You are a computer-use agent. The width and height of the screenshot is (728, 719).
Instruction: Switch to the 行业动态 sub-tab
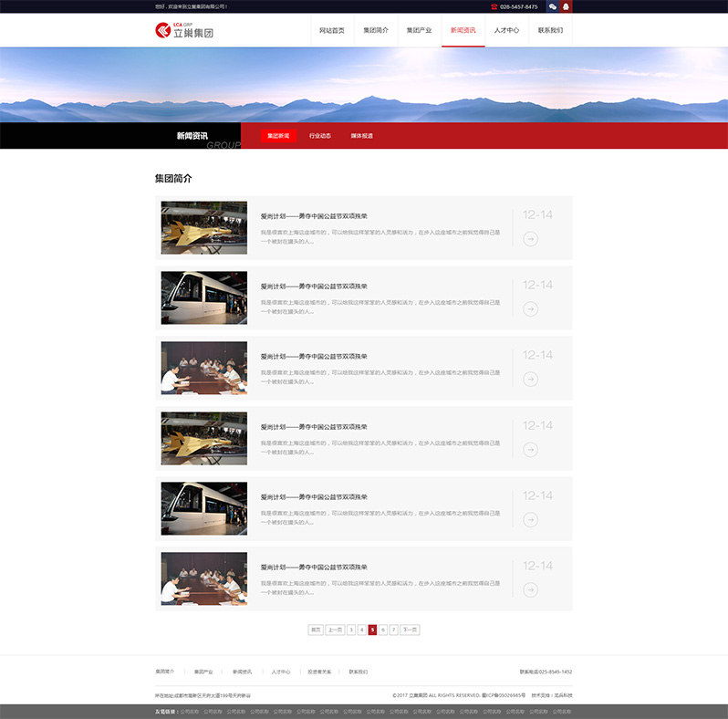tap(320, 136)
